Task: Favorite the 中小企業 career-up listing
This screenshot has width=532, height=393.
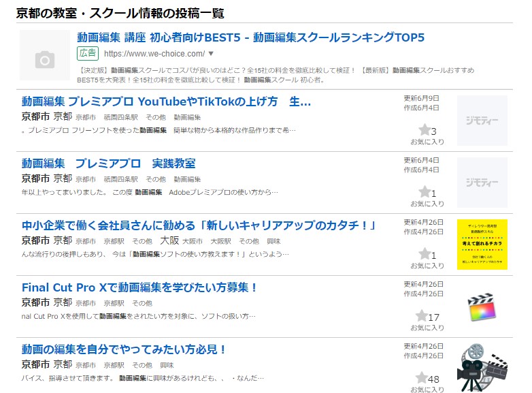Action: tap(424, 254)
